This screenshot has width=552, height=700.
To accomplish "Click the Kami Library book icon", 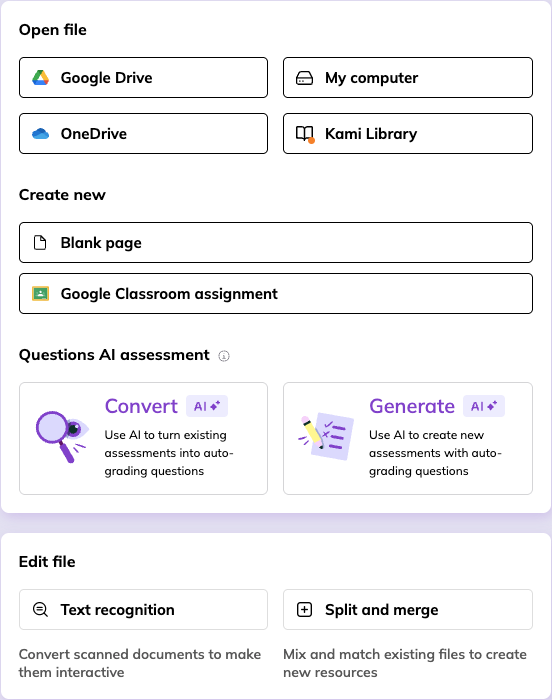I will tap(305, 134).
